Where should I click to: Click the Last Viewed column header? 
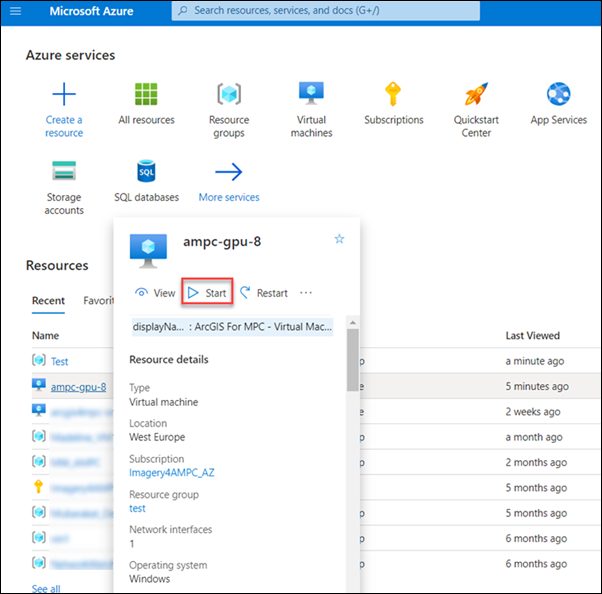coord(533,336)
